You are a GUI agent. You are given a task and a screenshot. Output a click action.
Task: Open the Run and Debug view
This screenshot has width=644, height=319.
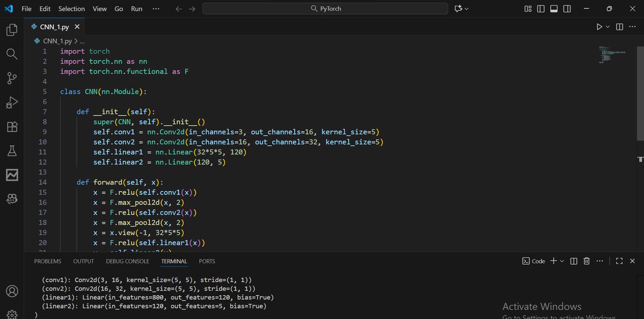click(x=12, y=103)
